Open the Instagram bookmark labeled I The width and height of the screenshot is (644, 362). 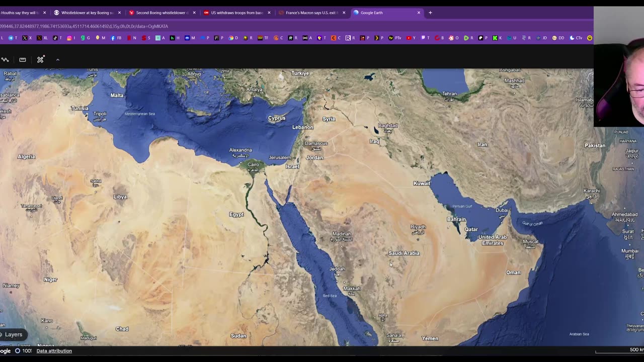click(71, 38)
